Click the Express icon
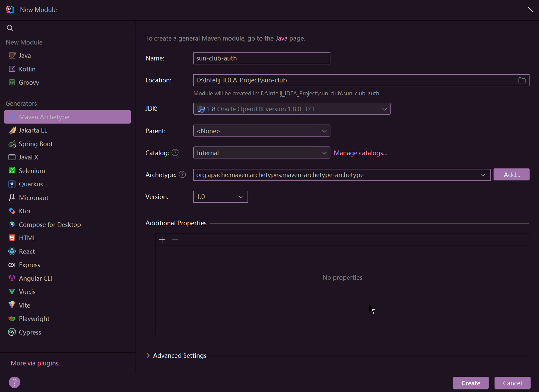 pyautogui.click(x=12, y=265)
